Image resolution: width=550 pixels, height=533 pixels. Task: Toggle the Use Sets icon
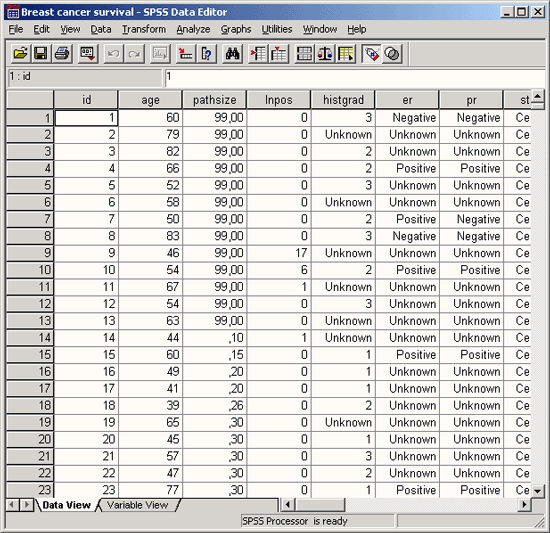(x=392, y=54)
